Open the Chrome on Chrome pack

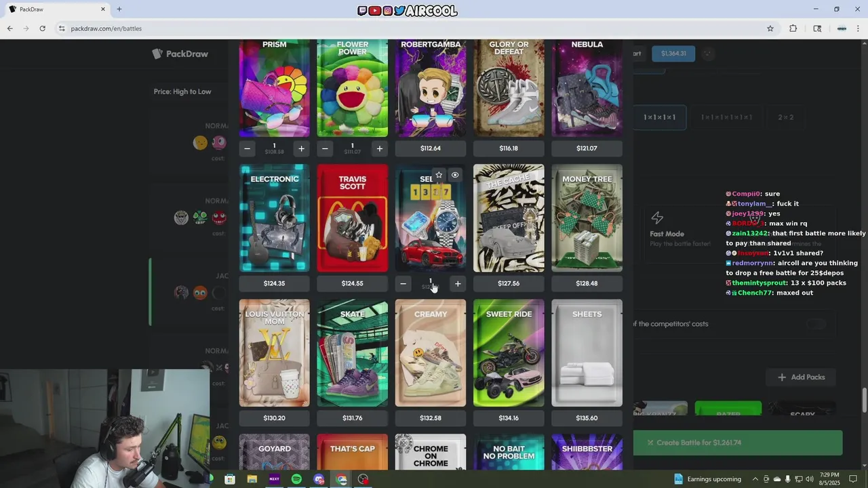click(431, 452)
